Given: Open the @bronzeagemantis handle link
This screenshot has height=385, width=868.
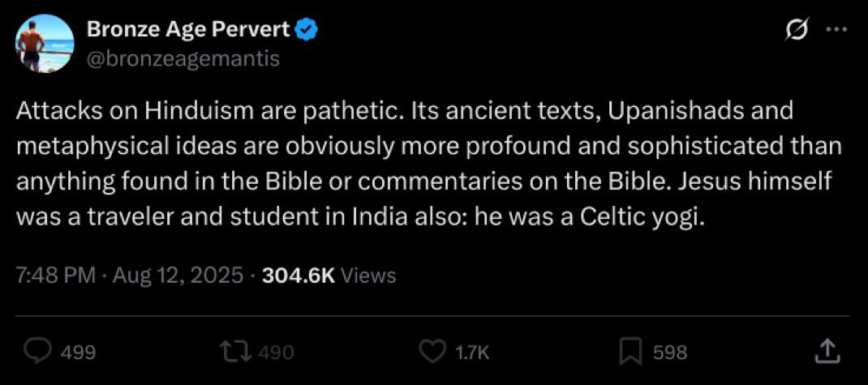Looking at the screenshot, I should tap(183, 58).
